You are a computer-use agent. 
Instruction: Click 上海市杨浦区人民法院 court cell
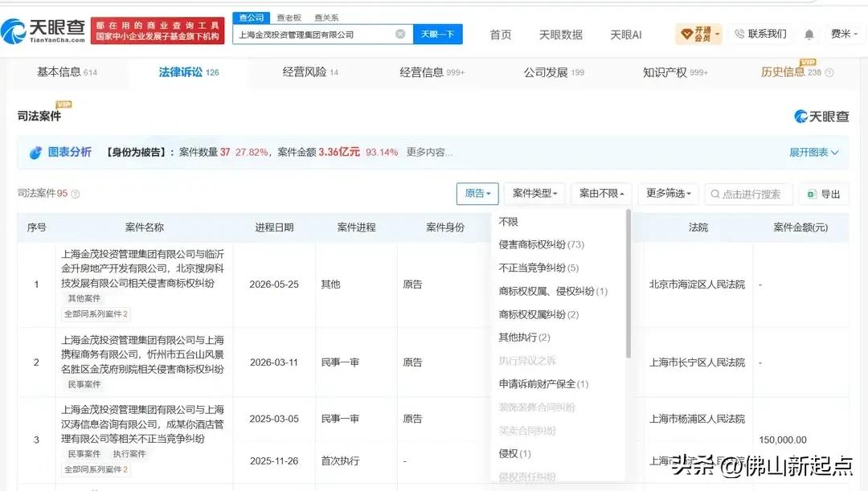coord(697,419)
